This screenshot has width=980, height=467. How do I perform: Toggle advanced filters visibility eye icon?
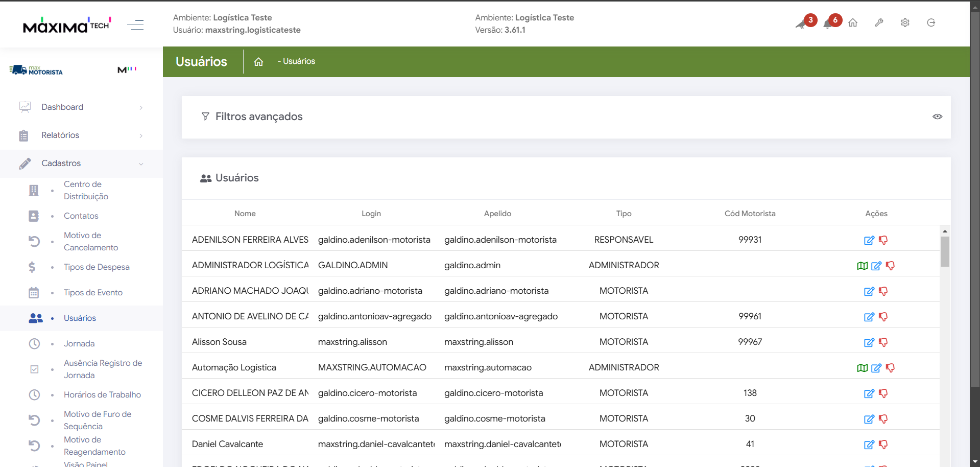tap(937, 116)
